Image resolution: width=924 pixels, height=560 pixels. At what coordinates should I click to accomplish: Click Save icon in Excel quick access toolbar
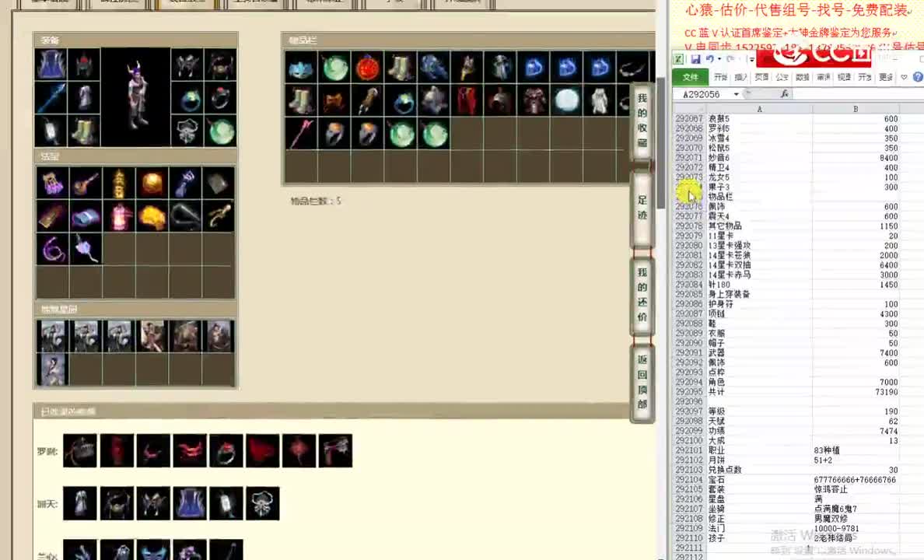click(695, 59)
